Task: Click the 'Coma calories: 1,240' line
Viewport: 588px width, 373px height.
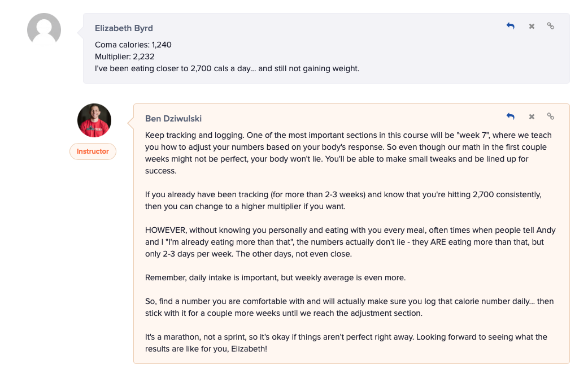Action: point(133,45)
